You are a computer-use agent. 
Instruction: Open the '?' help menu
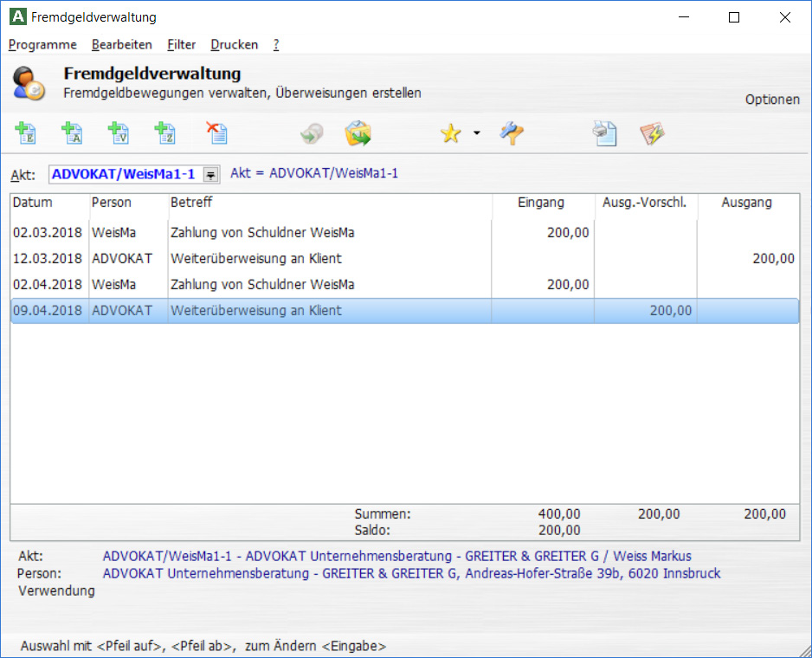point(276,44)
